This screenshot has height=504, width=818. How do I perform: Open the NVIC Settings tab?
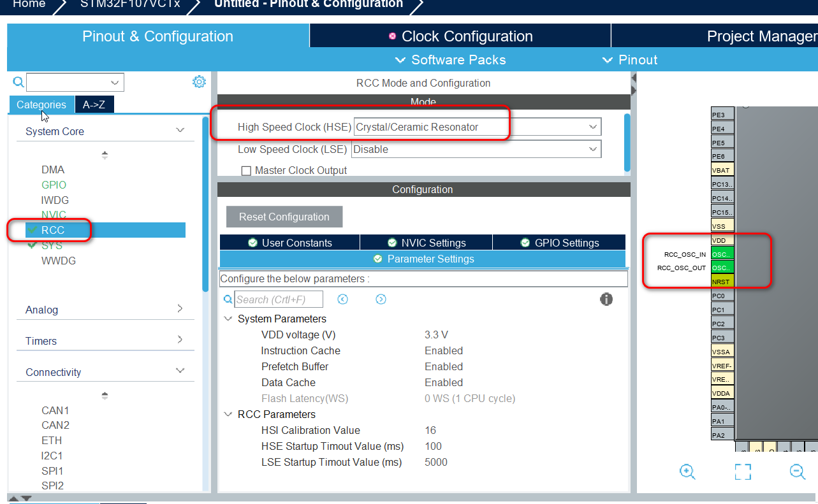(x=426, y=243)
